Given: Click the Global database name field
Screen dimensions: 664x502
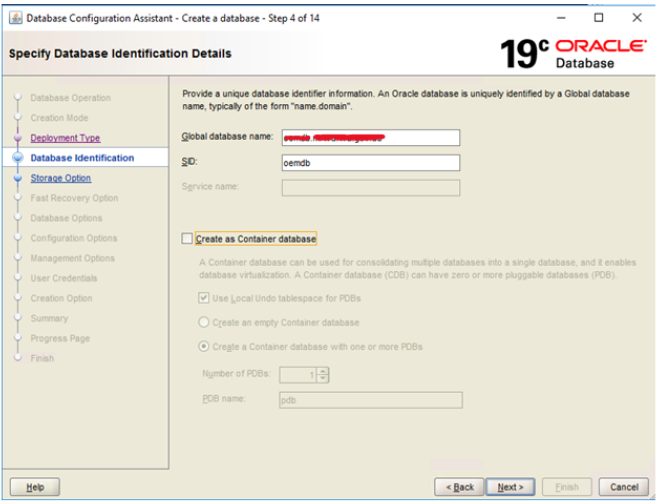Looking at the screenshot, I should pyautogui.click(x=371, y=138).
